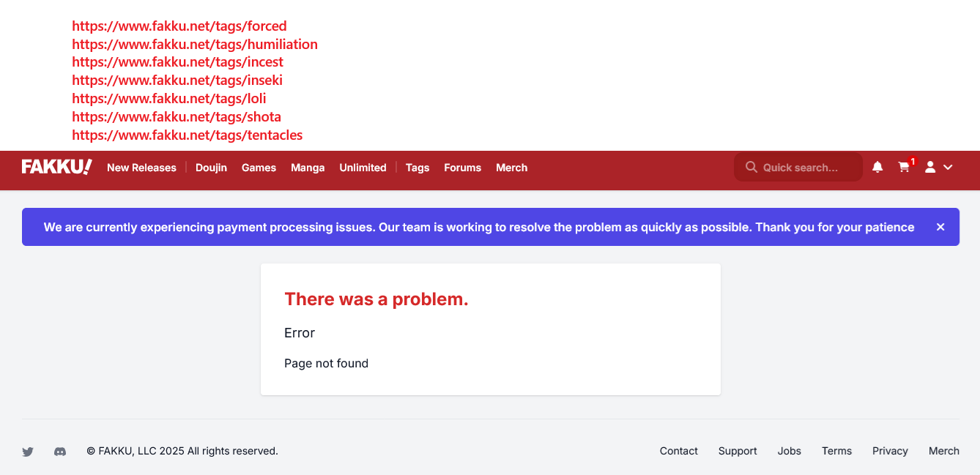Image resolution: width=980 pixels, height=475 pixels.
Task: Open the Terms footer link
Action: 836,451
